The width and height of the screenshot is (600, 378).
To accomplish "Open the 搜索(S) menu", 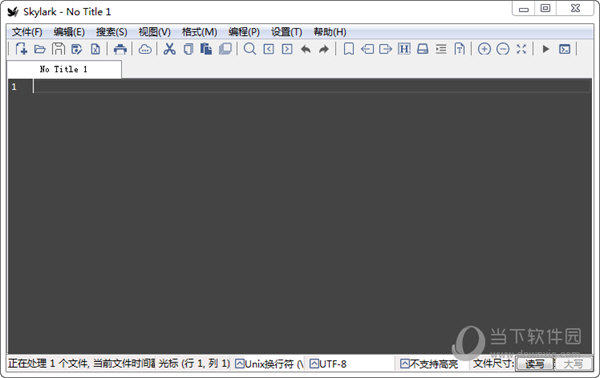I will tap(111, 32).
